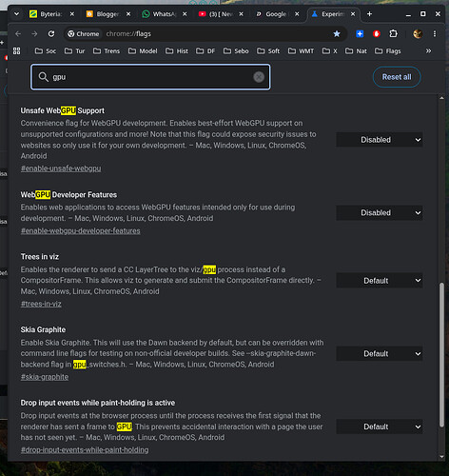The height and width of the screenshot is (476, 449).
Task: Open the Apps grid shortcut
Action: click(x=16, y=51)
